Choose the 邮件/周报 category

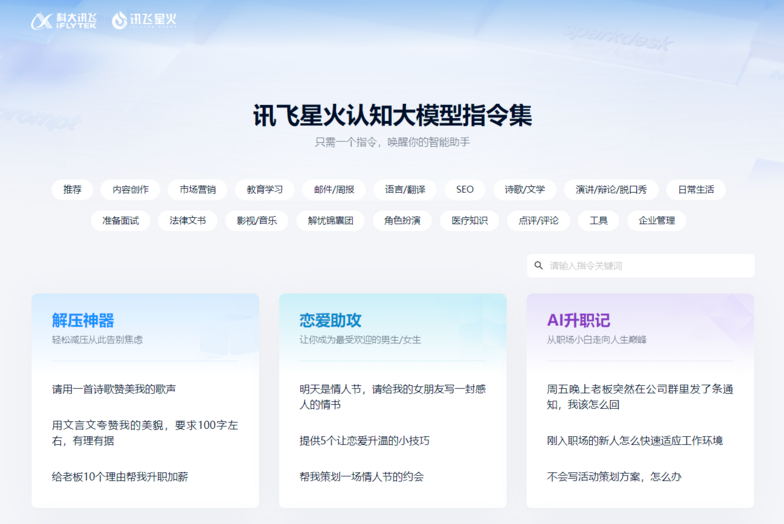pyautogui.click(x=334, y=190)
